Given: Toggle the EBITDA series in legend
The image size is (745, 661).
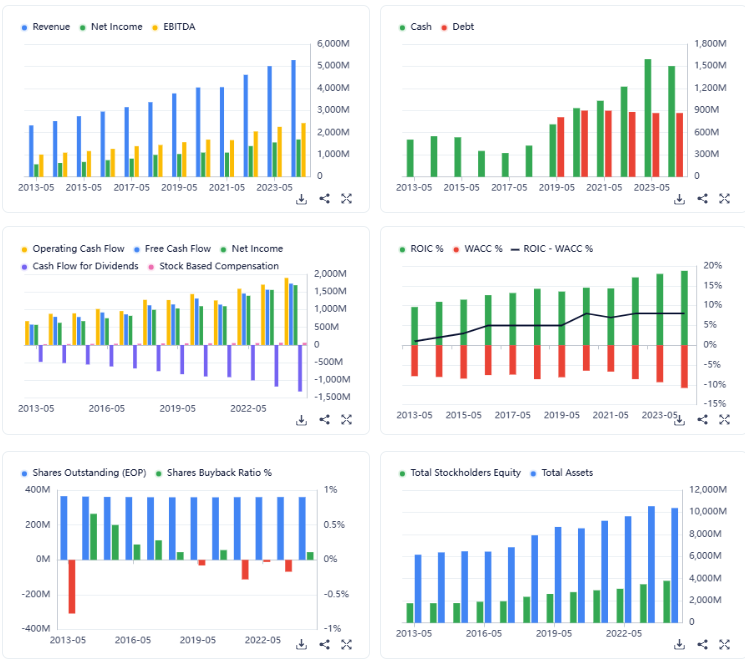Looking at the screenshot, I should coord(173,27).
